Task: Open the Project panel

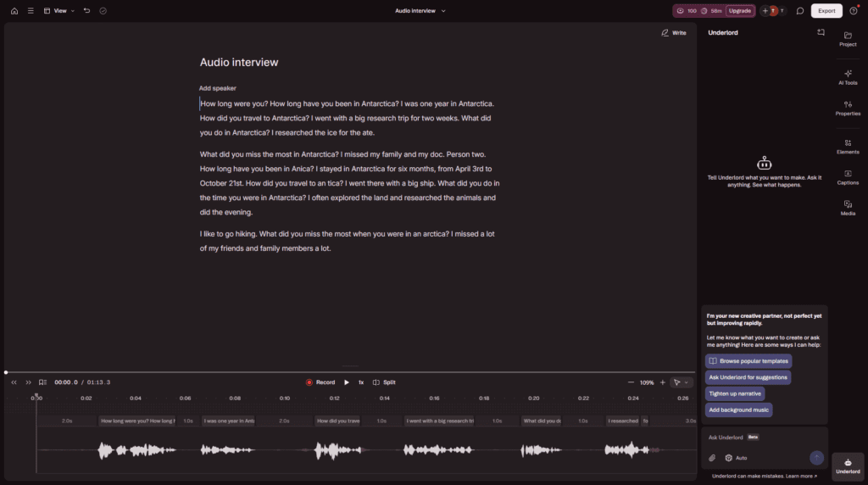Action: [848, 39]
